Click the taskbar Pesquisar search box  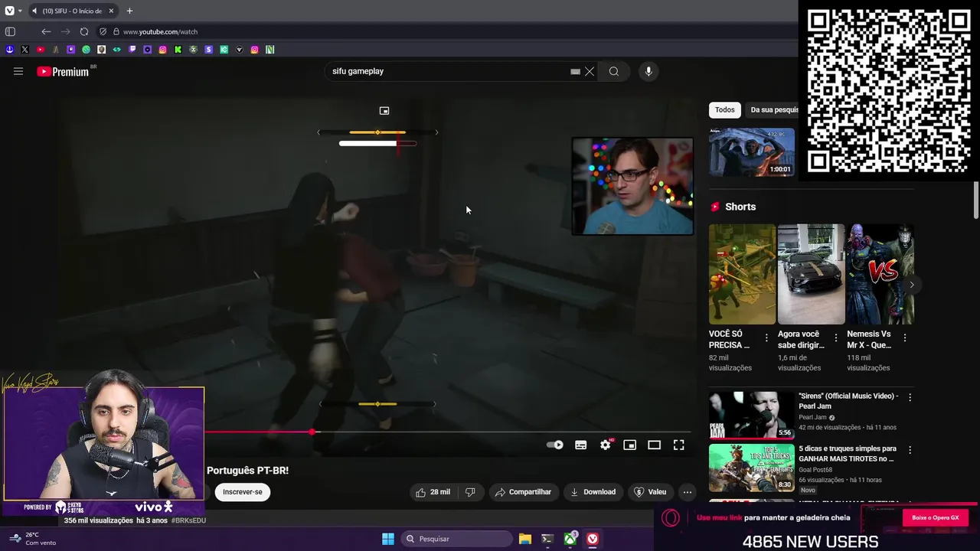click(456, 539)
